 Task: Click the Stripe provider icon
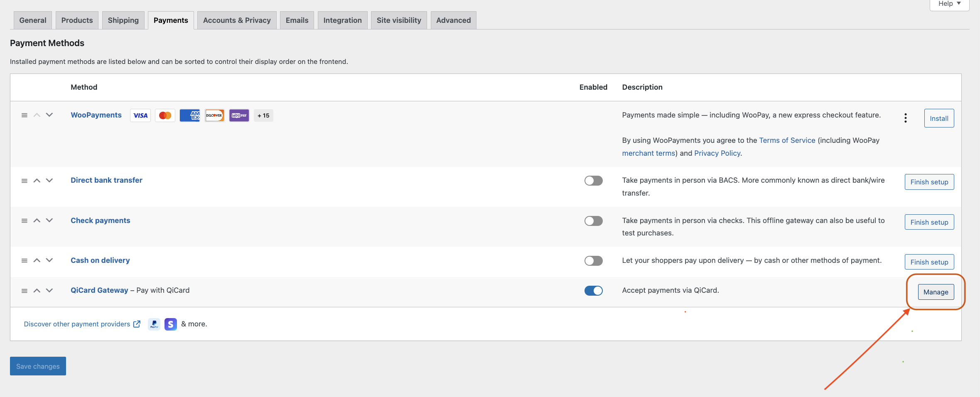pos(171,324)
